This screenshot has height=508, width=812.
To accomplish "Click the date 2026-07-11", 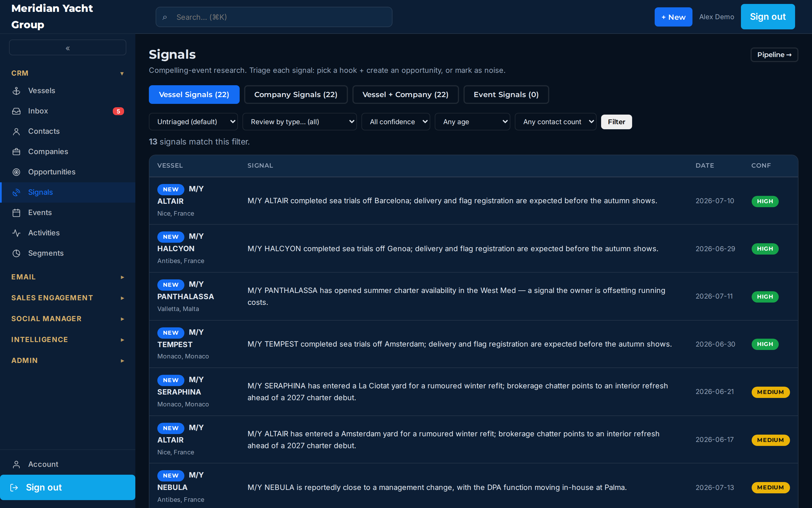I will coord(714,296).
